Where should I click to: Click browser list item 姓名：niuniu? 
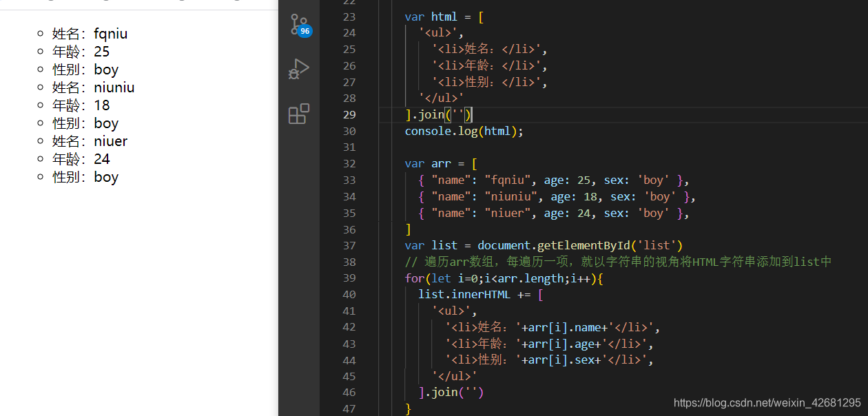click(94, 87)
